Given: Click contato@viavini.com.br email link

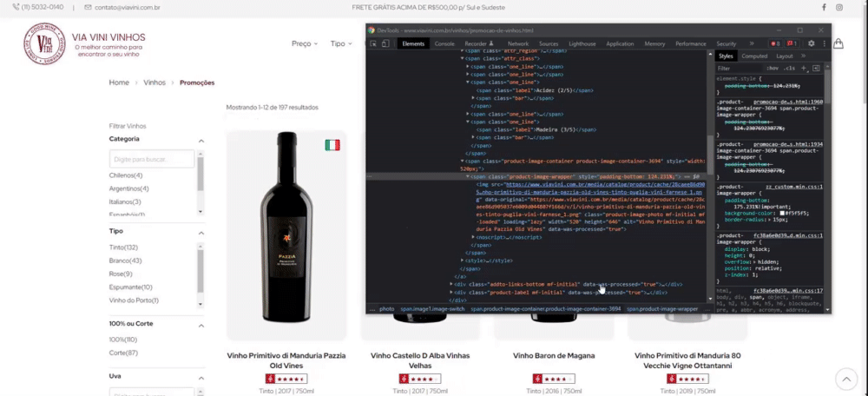Looking at the screenshot, I should pyautogui.click(x=122, y=7).
